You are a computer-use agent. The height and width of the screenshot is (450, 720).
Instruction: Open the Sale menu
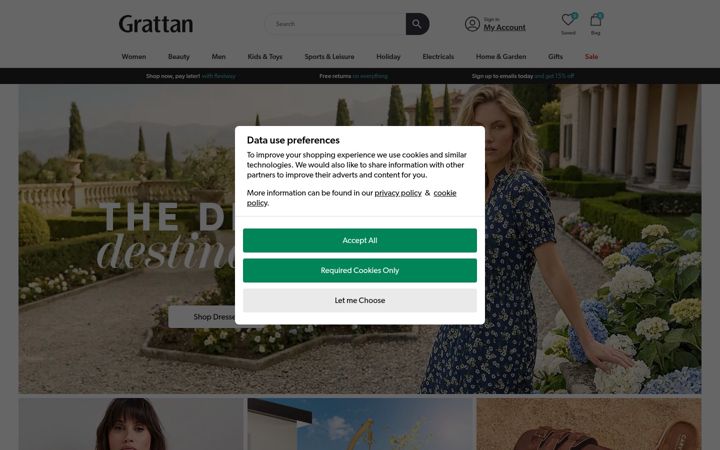click(591, 56)
